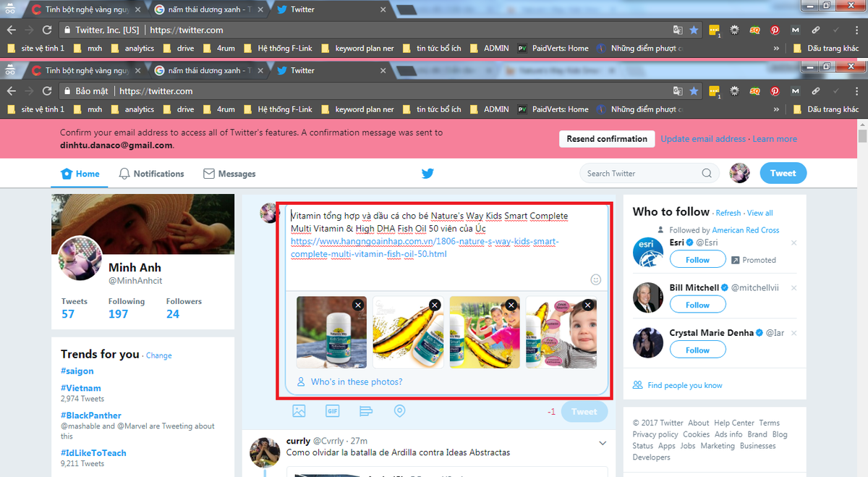Open the SQ extension in the 'Bảo mật' window
The height and width of the screenshot is (477, 868).
pyautogui.click(x=754, y=91)
